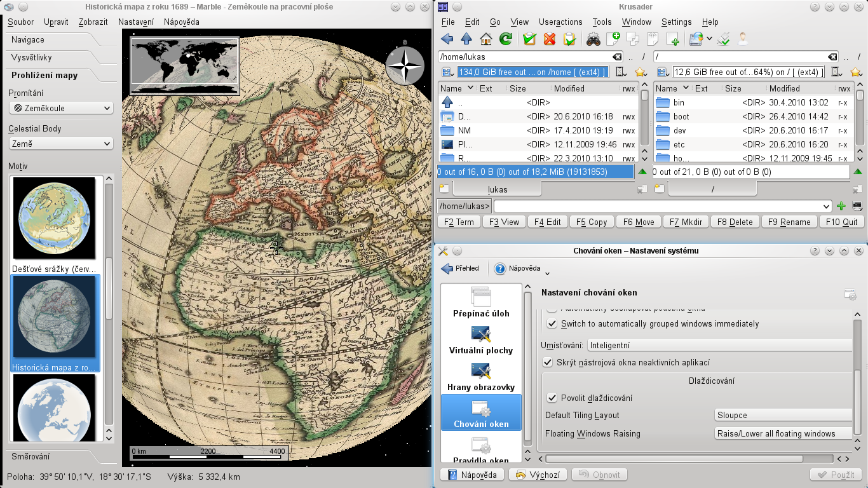This screenshot has width=868, height=488.
Task: Go to home directory in Krusader
Action: [486, 39]
